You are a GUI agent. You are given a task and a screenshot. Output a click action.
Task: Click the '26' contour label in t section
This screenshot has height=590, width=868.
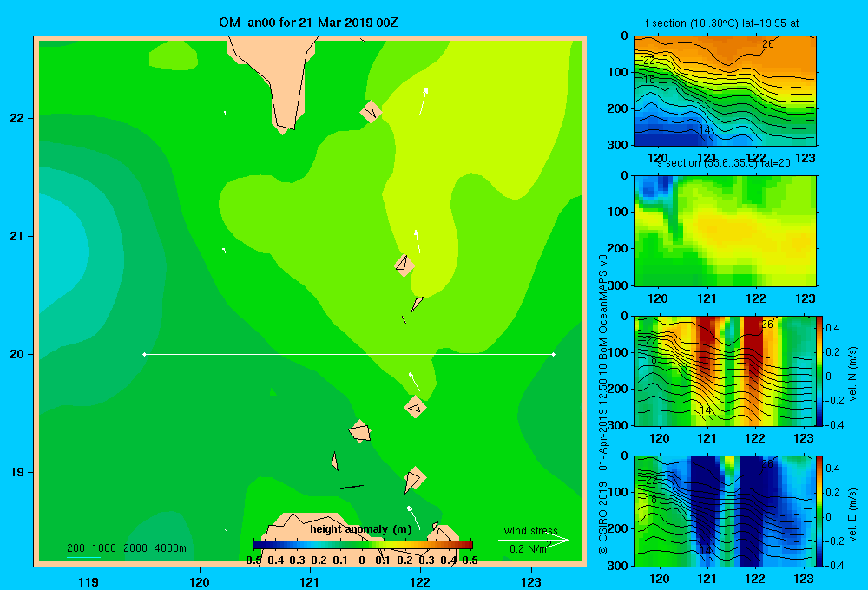(x=768, y=44)
